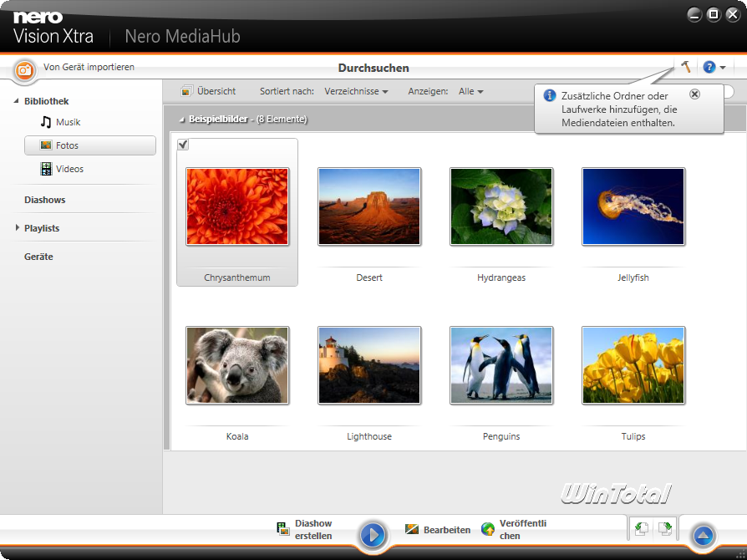Click the Diashow erstellen label

[x=313, y=530]
